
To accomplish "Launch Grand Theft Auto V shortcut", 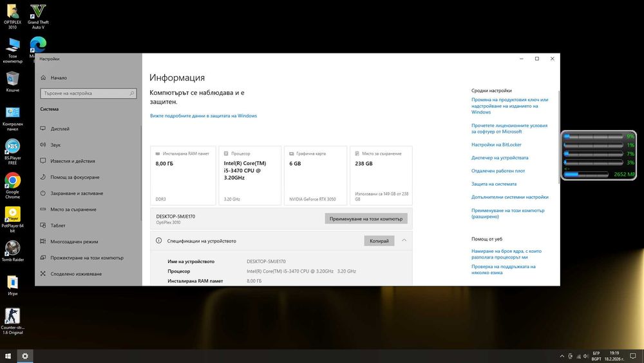I will [x=38, y=17].
